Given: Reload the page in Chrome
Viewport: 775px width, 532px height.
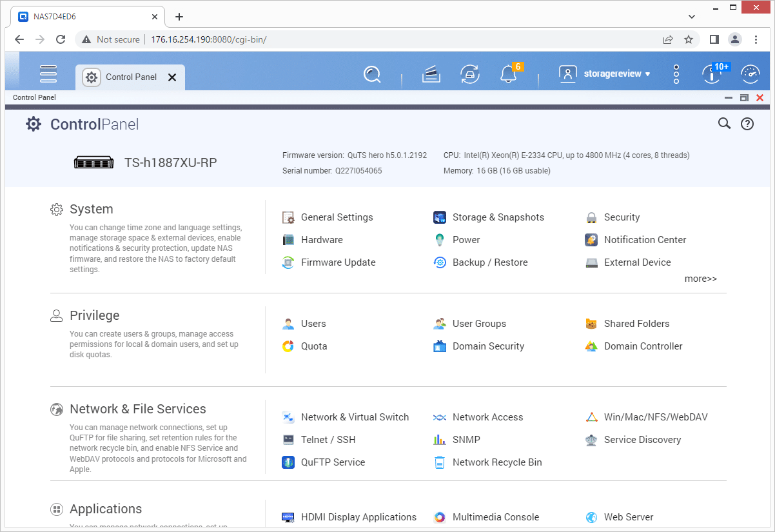Looking at the screenshot, I should pyautogui.click(x=61, y=39).
